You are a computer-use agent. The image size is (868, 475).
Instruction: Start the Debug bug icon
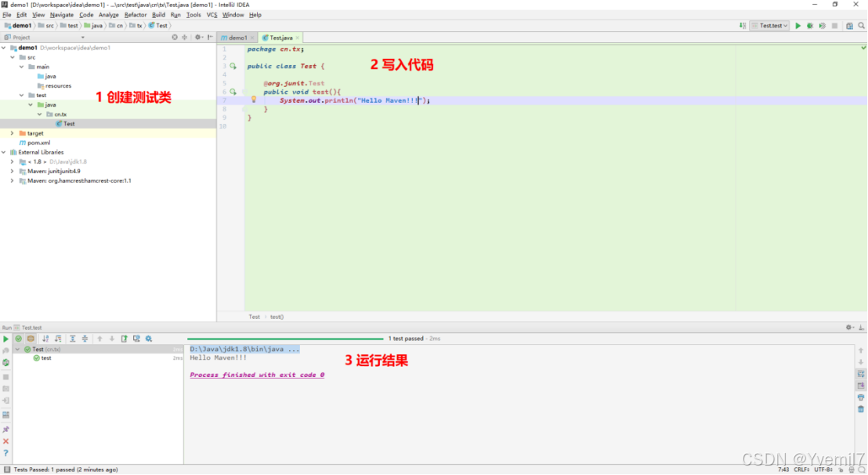point(810,25)
